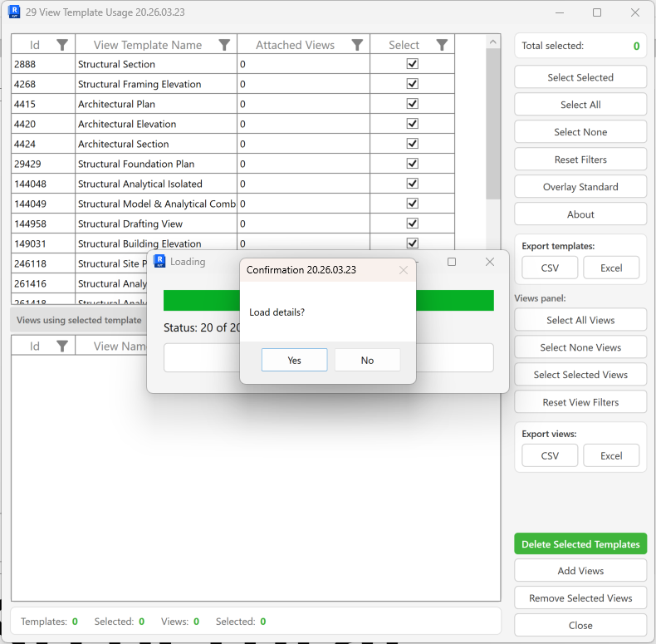Toggle the Architectural Plan checkbox

pyautogui.click(x=413, y=103)
